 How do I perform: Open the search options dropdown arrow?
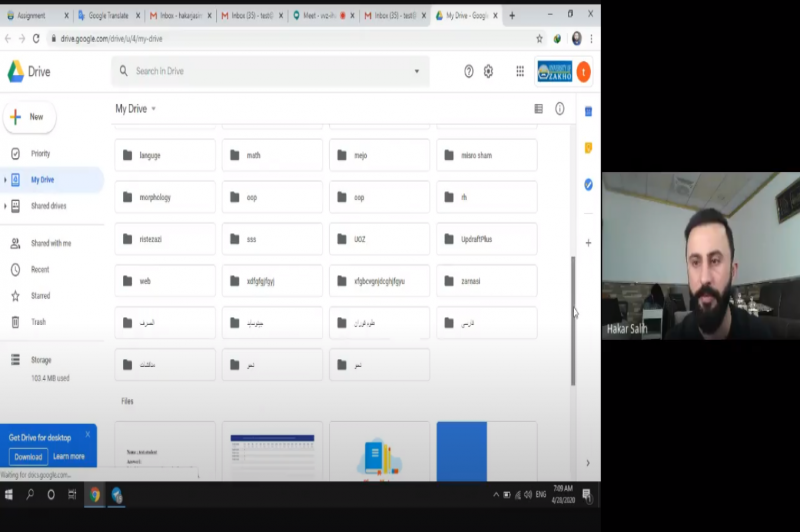(x=417, y=71)
